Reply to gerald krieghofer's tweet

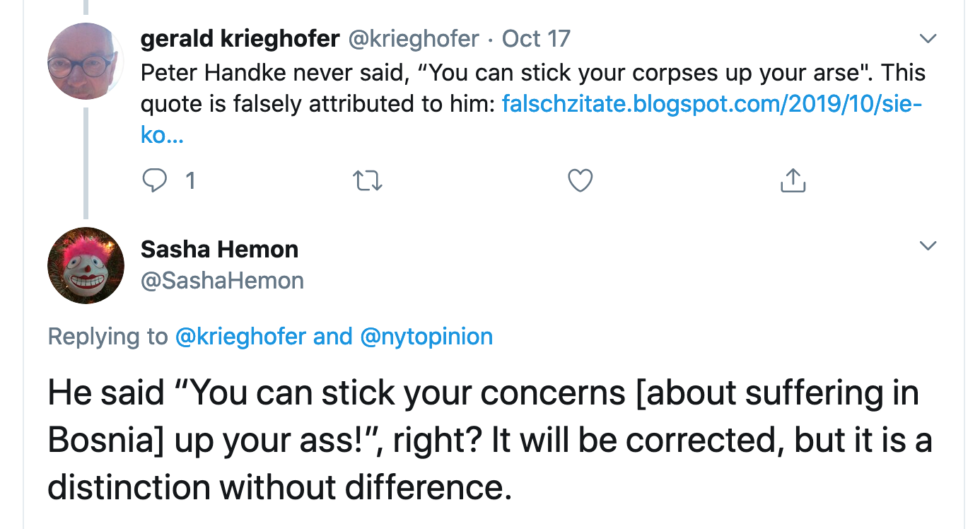click(x=153, y=182)
